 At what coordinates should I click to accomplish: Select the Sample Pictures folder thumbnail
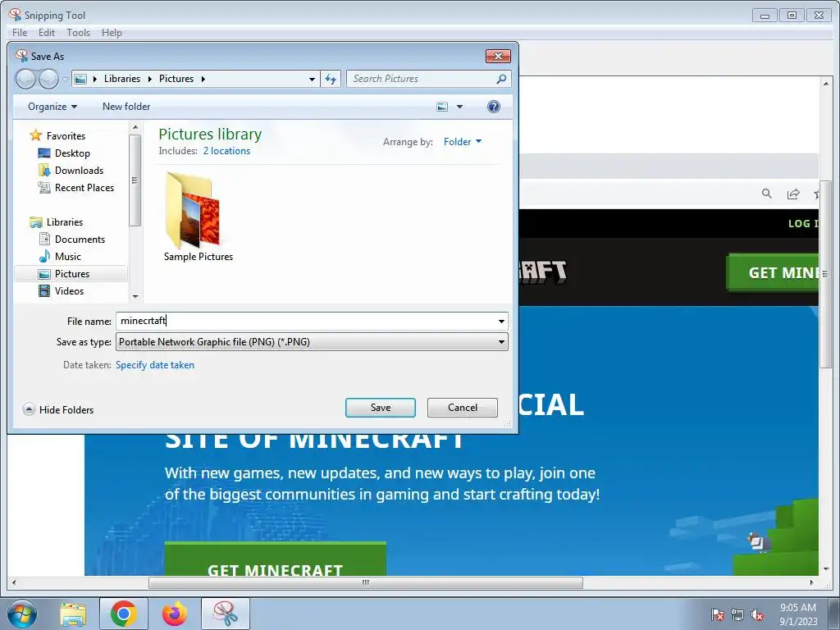[199, 217]
